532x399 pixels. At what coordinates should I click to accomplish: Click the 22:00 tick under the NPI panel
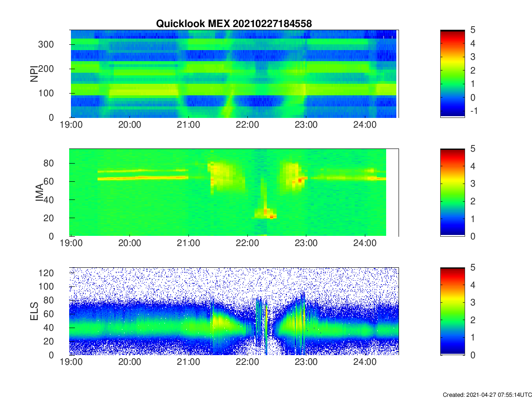pos(247,125)
